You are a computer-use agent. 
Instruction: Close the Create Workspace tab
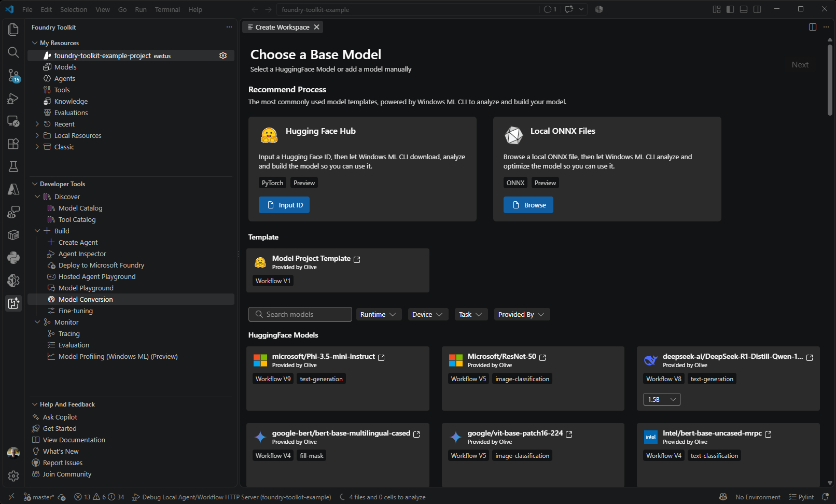(x=316, y=27)
